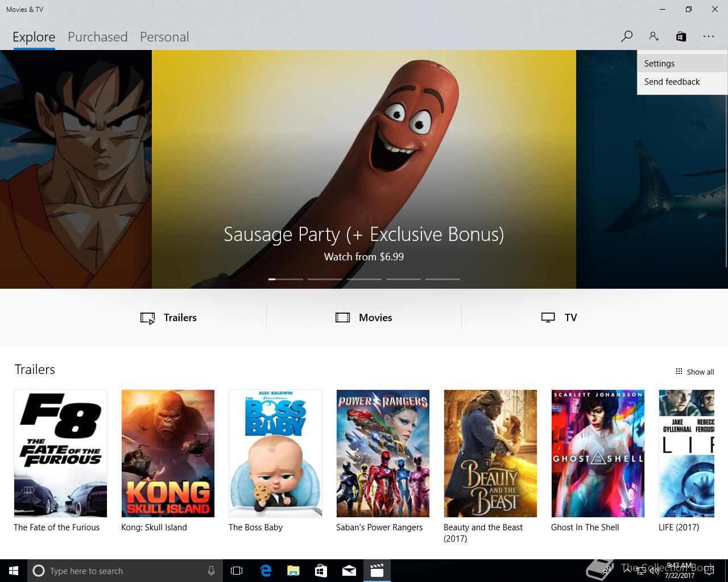Open The Fate of the Furious poster
The width and height of the screenshot is (728, 582).
[x=60, y=454]
